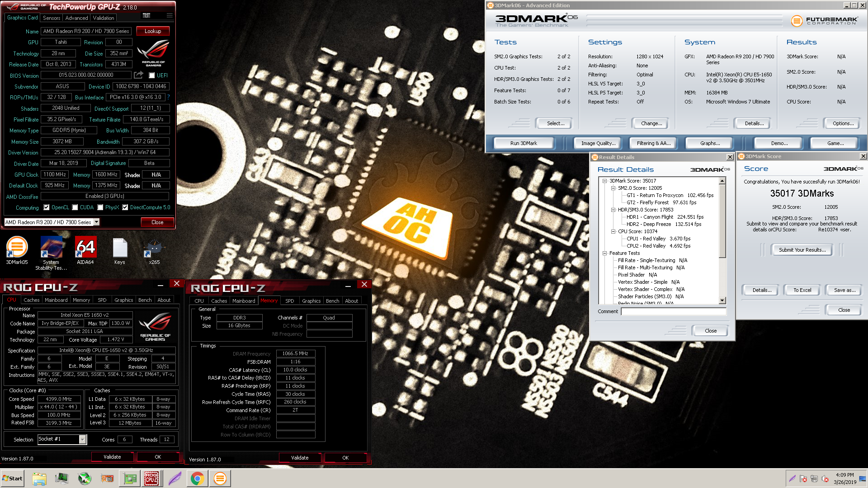Switch to the Sensors tab in GPU-Z
Viewport: 868px width, 488px height.
[52, 18]
